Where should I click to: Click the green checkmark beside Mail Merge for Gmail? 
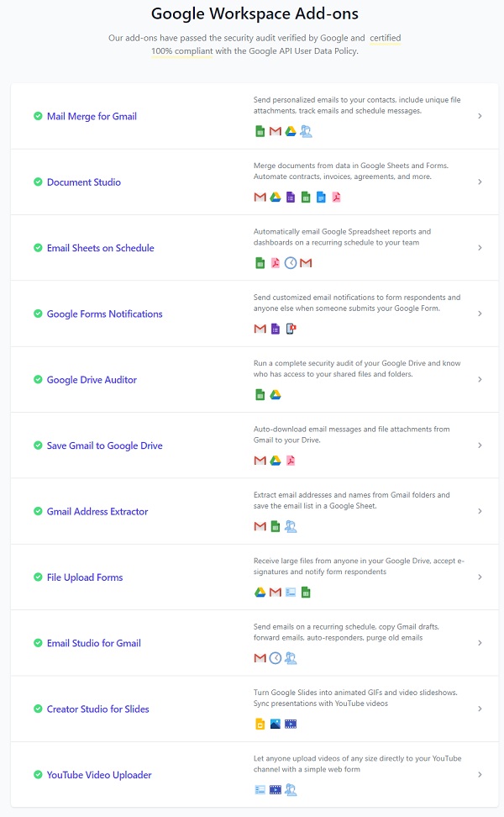[x=38, y=116]
